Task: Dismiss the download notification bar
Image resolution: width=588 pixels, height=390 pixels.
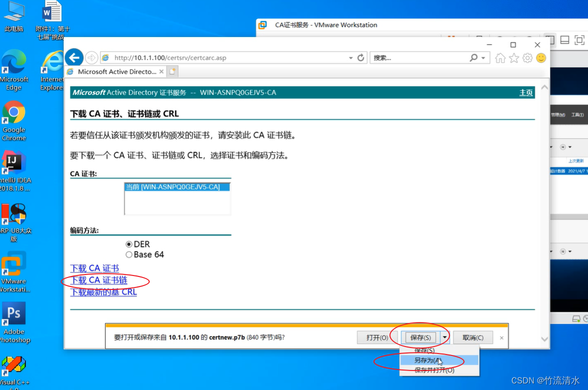Action: pos(502,338)
